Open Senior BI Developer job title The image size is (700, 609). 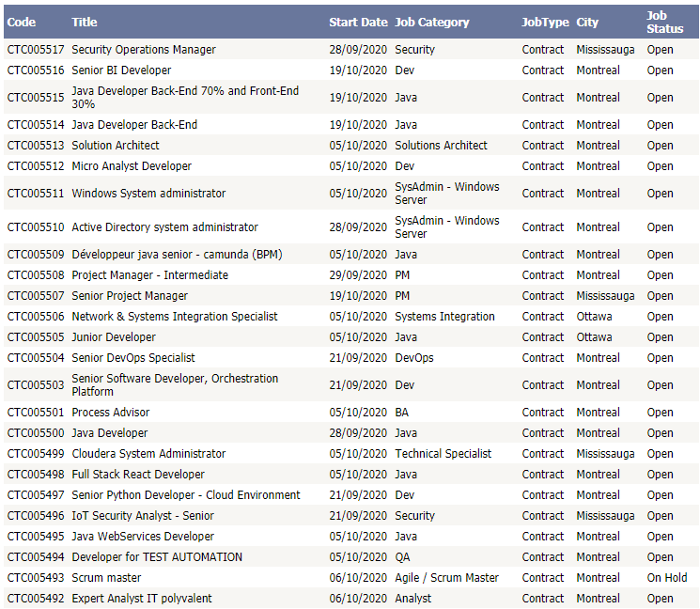[x=121, y=70]
